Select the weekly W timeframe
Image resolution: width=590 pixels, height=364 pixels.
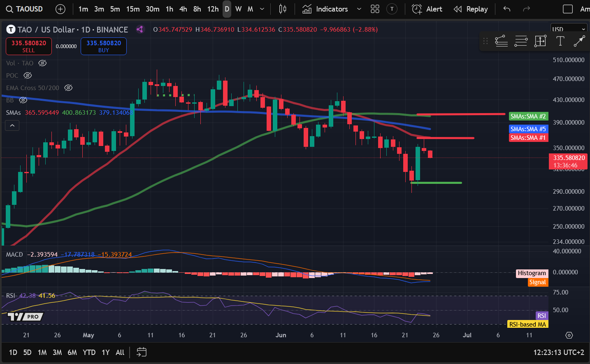coord(238,9)
